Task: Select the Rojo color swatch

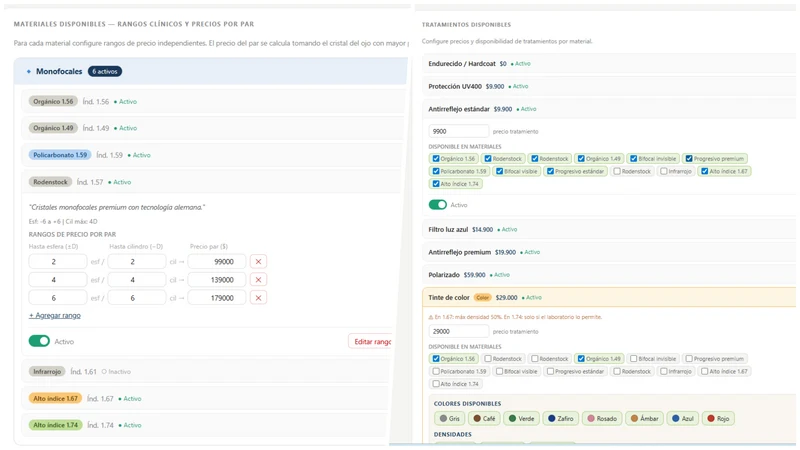Action: pos(718,418)
